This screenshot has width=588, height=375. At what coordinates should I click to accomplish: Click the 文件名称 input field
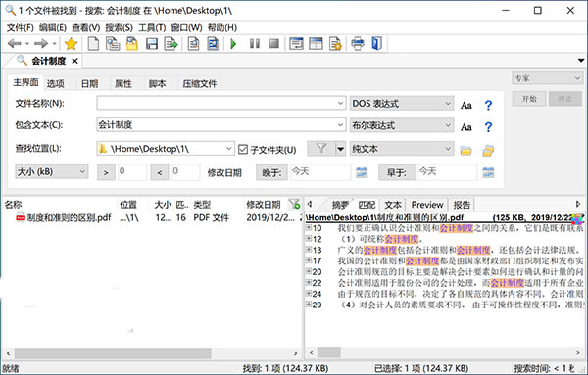tap(220, 103)
